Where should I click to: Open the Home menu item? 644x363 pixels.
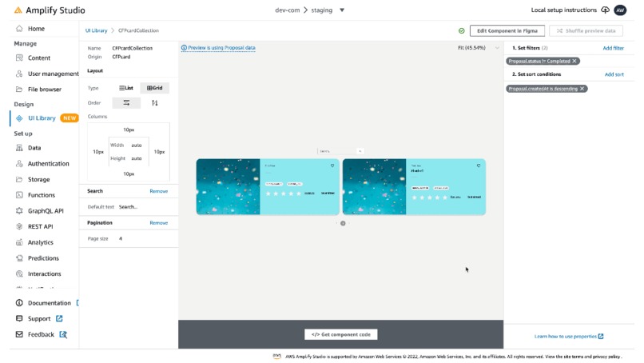[36, 28]
